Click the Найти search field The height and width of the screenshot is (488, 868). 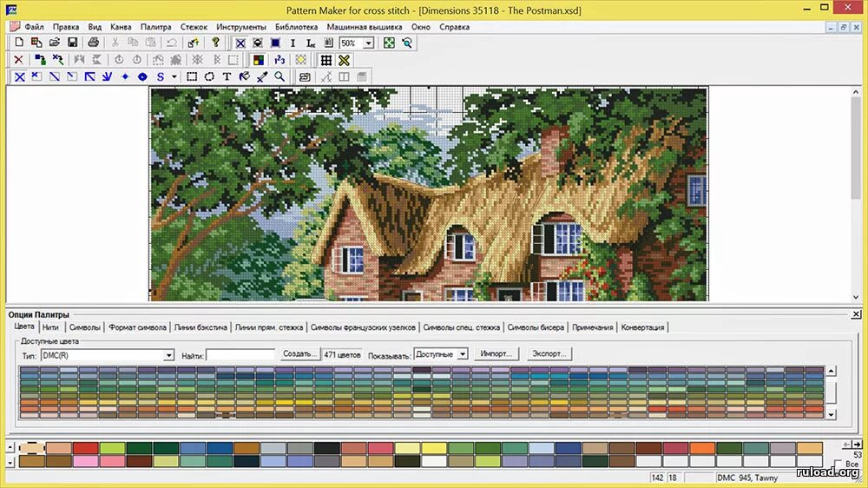(240, 355)
